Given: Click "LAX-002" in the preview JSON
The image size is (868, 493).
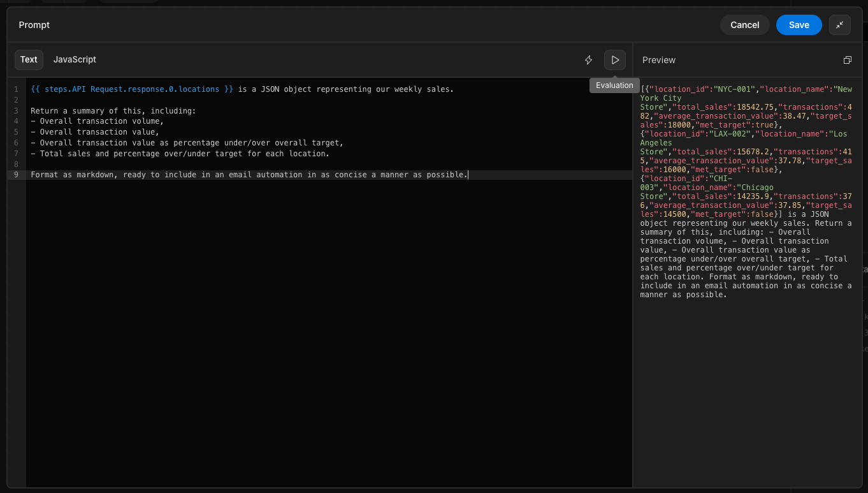Looking at the screenshot, I should point(732,134).
